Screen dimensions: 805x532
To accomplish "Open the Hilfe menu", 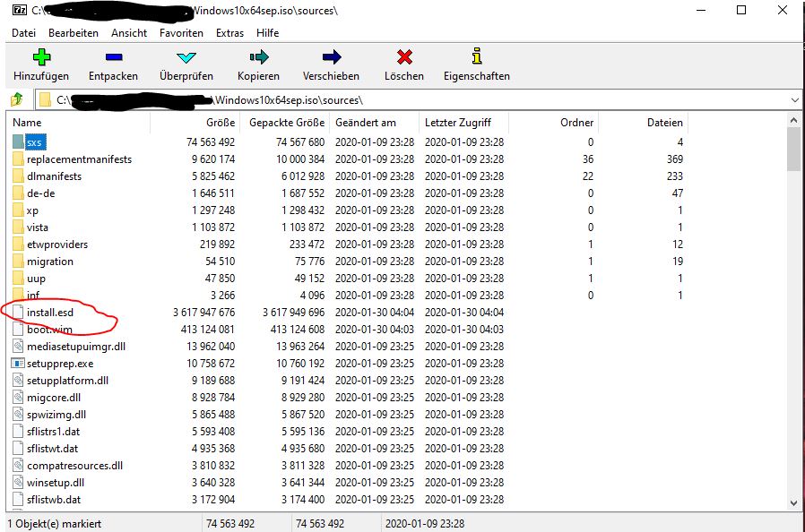I will point(267,33).
